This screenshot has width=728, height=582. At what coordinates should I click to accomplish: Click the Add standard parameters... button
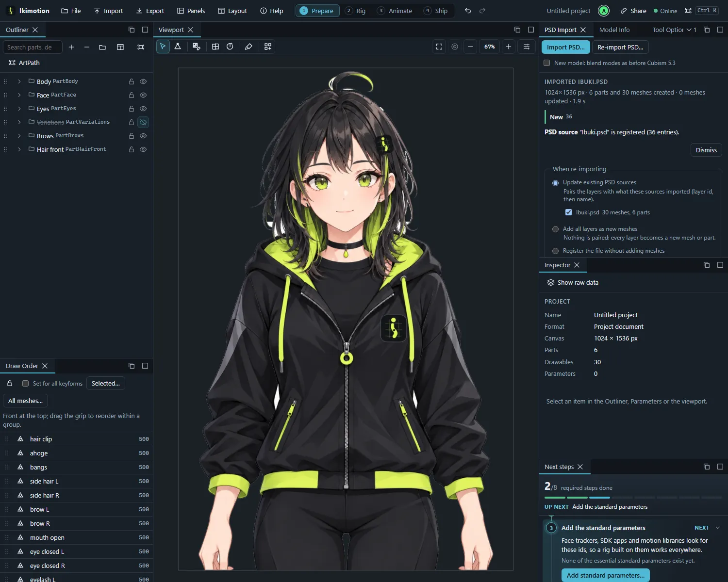coord(606,575)
